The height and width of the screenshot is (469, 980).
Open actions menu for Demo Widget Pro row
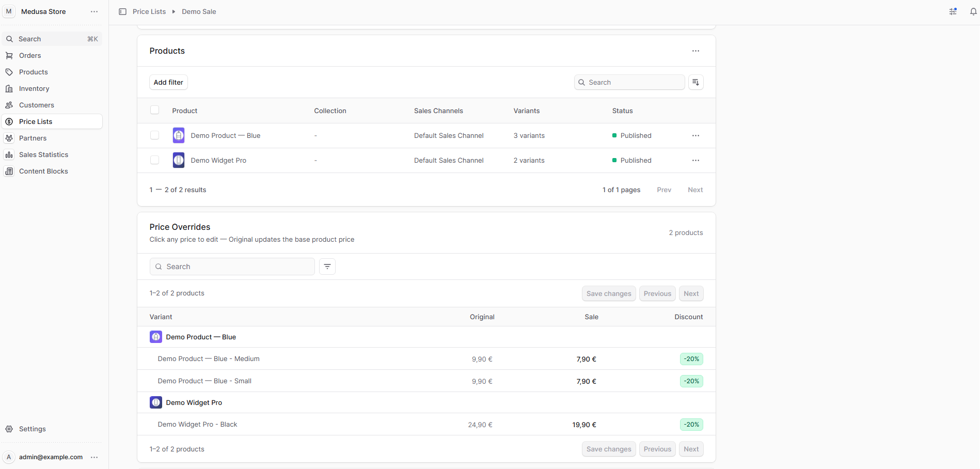click(x=696, y=160)
